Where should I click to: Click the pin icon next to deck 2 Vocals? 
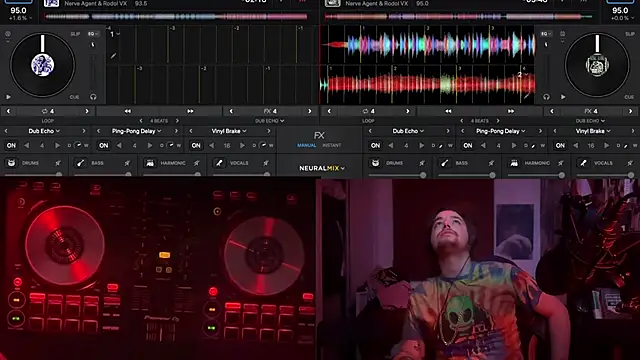coord(630,163)
